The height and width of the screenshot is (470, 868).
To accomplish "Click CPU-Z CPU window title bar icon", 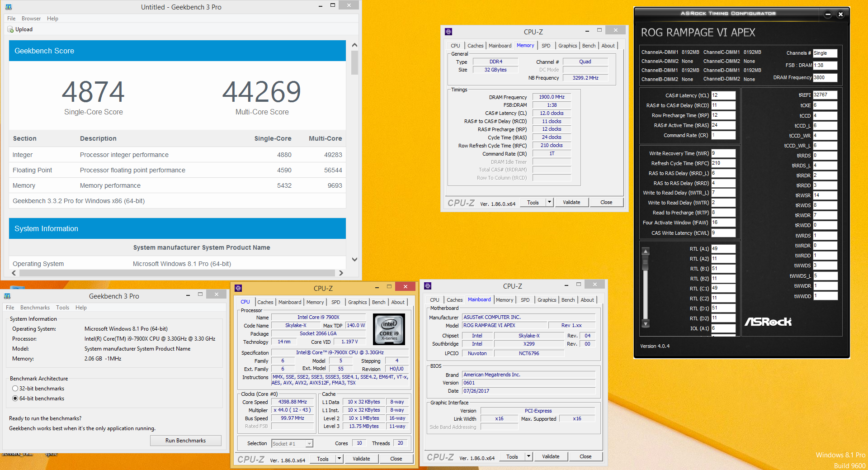I will [x=238, y=288].
